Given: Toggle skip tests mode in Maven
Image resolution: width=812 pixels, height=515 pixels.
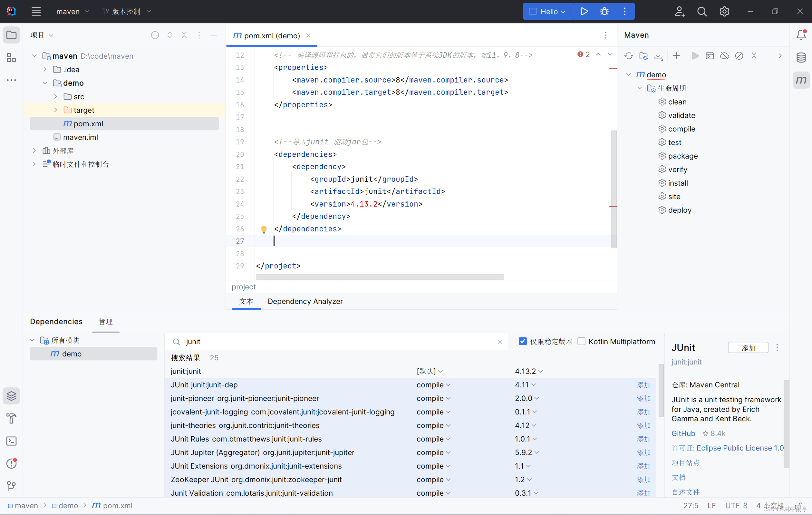Looking at the screenshot, I should click(x=739, y=56).
